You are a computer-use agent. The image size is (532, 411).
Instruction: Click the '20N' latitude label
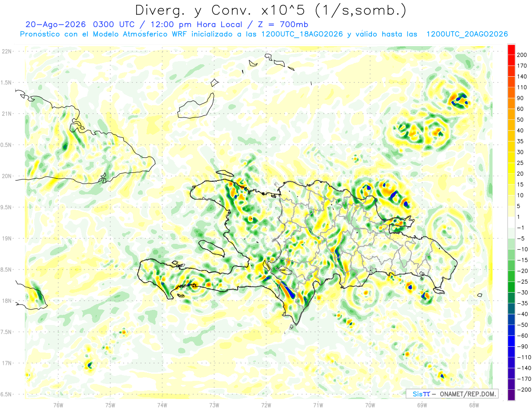7,176
